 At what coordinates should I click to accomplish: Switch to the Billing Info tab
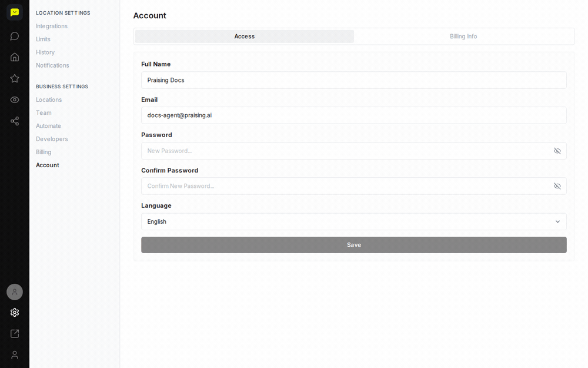pyautogui.click(x=463, y=37)
